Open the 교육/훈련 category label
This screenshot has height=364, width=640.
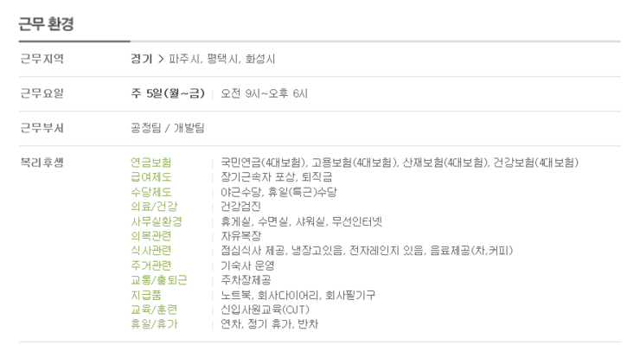pyautogui.click(x=154, y=310)
